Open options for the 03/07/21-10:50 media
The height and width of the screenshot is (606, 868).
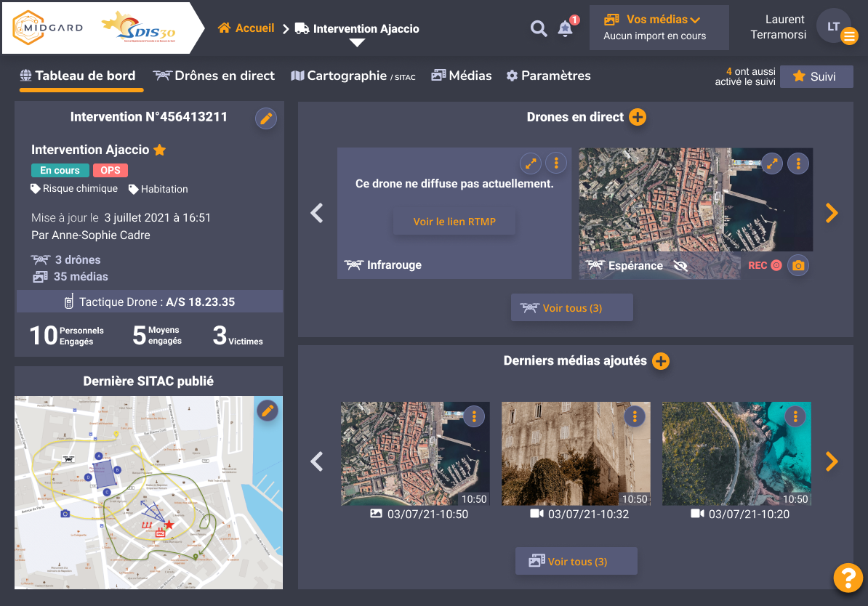click(x=474, y=416)
